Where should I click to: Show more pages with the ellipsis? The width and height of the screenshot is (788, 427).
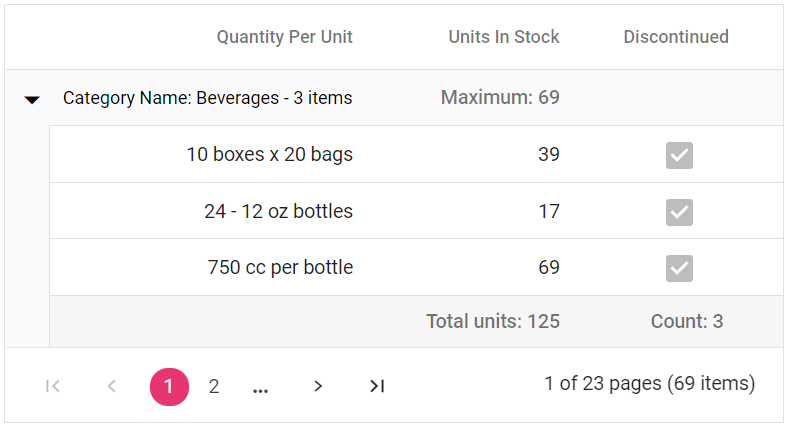pos(261,387)
